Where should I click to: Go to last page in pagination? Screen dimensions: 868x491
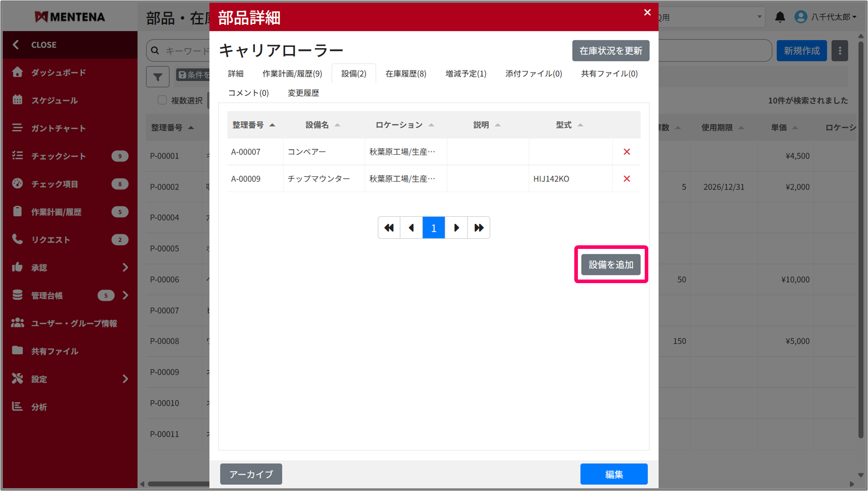tap(478, 228)
